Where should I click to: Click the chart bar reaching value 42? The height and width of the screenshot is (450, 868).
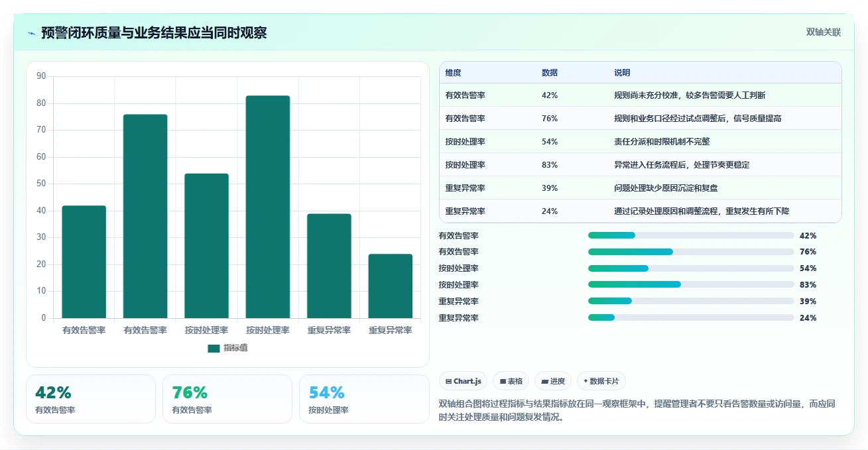[84, 262]
